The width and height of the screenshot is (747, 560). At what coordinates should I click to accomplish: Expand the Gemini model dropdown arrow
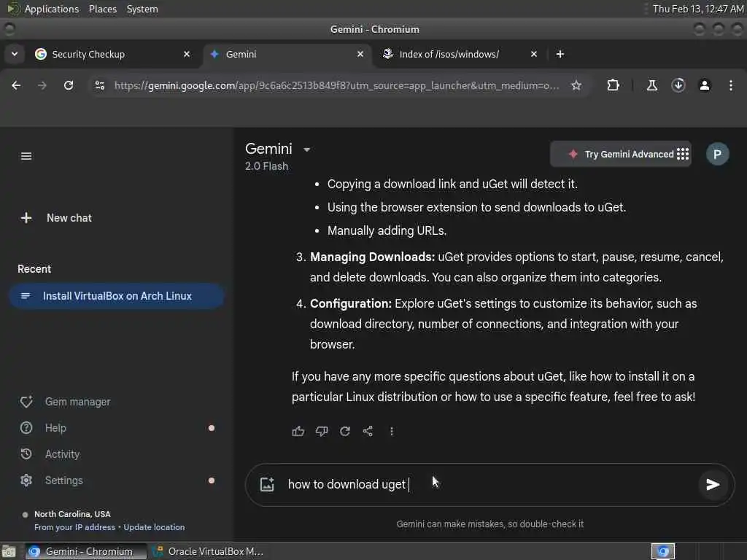(x=307, y=149)
